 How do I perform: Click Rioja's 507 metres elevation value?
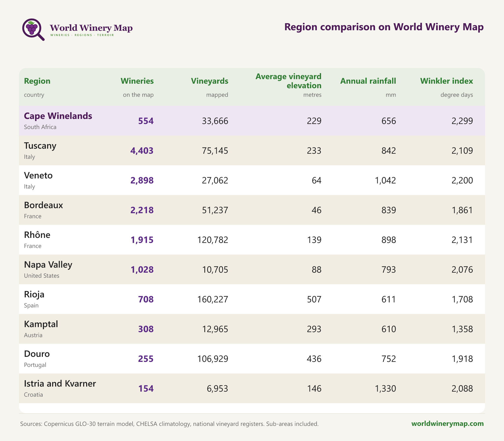pos(314,299)
